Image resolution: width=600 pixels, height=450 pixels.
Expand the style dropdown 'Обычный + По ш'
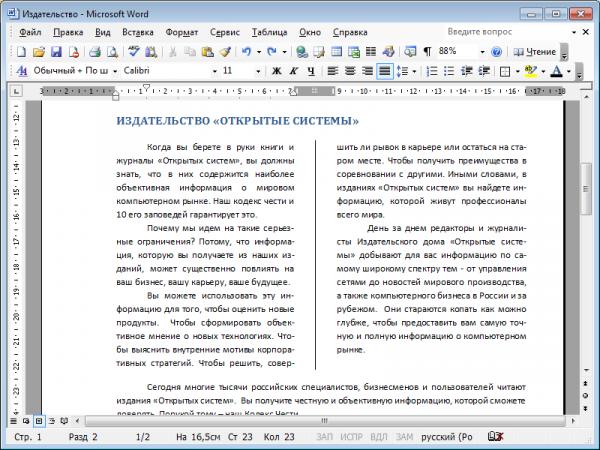tap(115, 71)
